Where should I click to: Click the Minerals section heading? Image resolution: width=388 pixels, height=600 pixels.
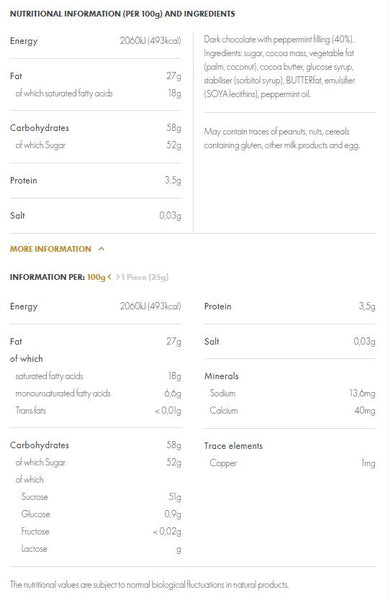tap(221, 376)
